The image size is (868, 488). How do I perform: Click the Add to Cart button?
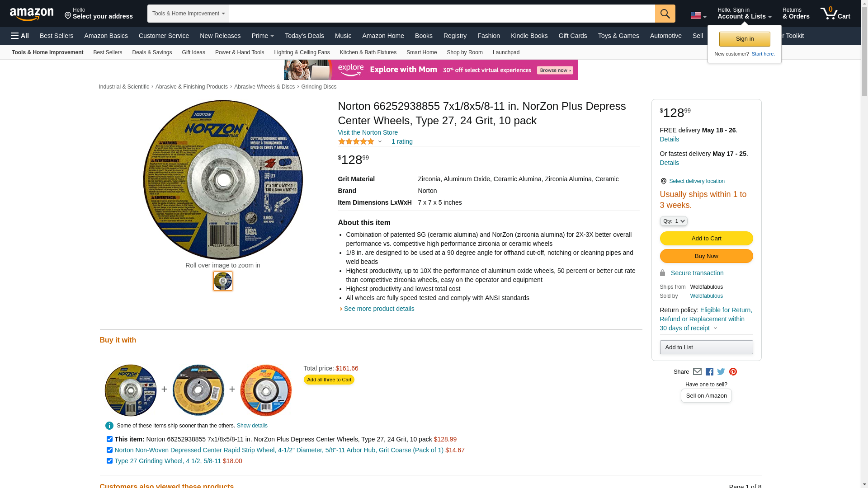click(x=706, y=239)
